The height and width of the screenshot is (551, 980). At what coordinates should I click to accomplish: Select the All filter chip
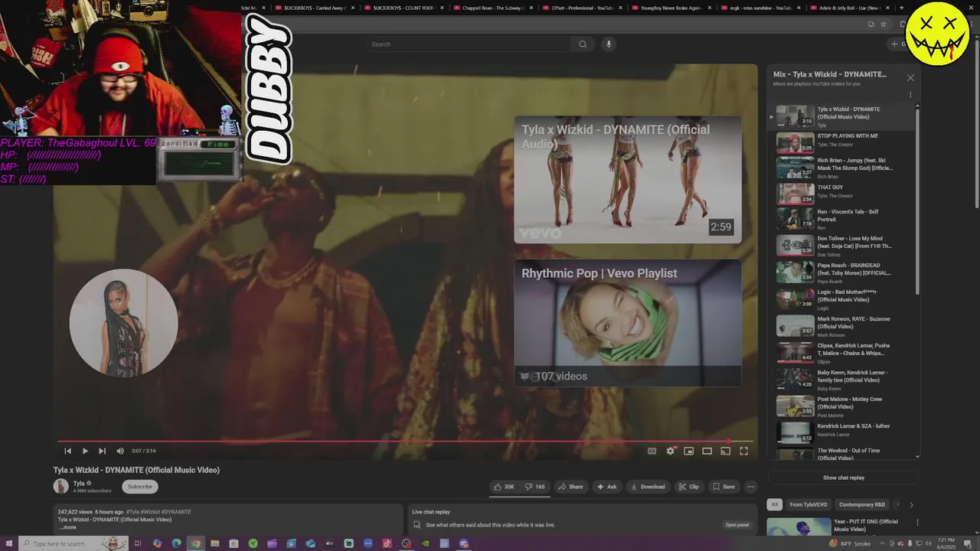(775, 505)
